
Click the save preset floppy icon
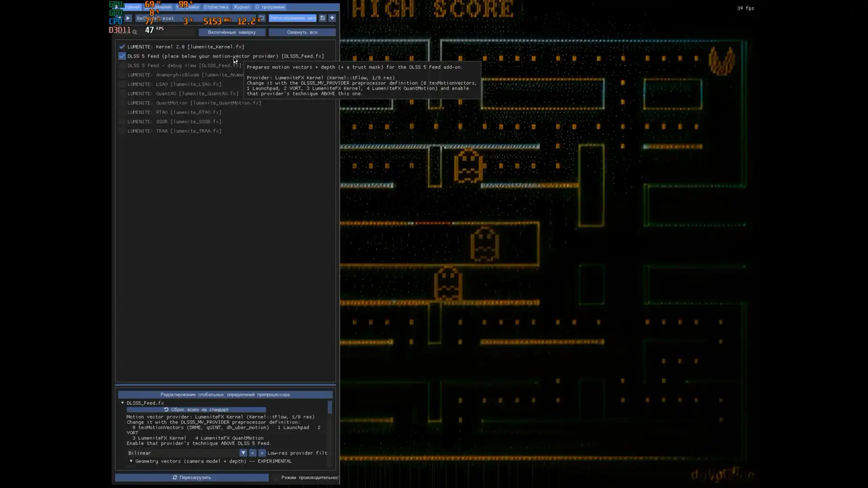pyautogui.click(x=322, y=18)
